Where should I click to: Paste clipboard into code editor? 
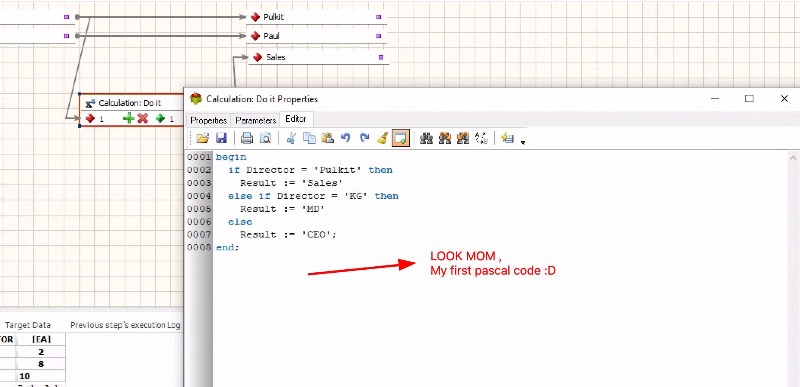[x=328, y=138]
